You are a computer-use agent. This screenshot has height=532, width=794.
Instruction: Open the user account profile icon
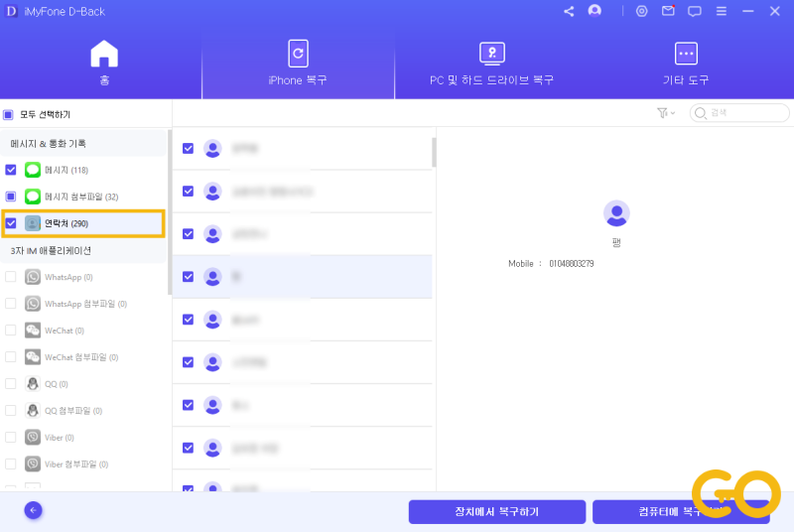(595, 11)
